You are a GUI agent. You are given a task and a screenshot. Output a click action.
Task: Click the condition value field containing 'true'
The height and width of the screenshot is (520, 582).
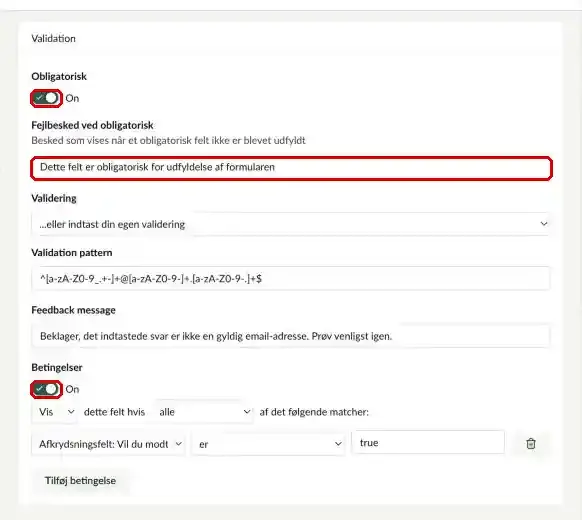[x=428, y=442]
